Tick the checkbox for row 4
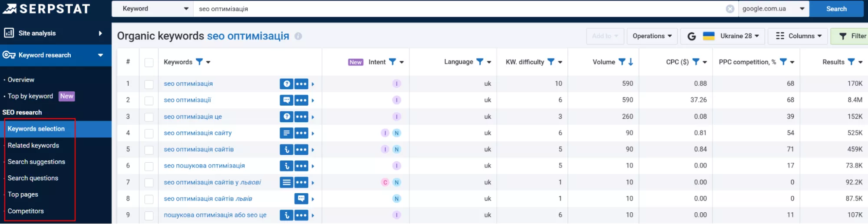Screen dimensions: 868x224 (149, 133)
